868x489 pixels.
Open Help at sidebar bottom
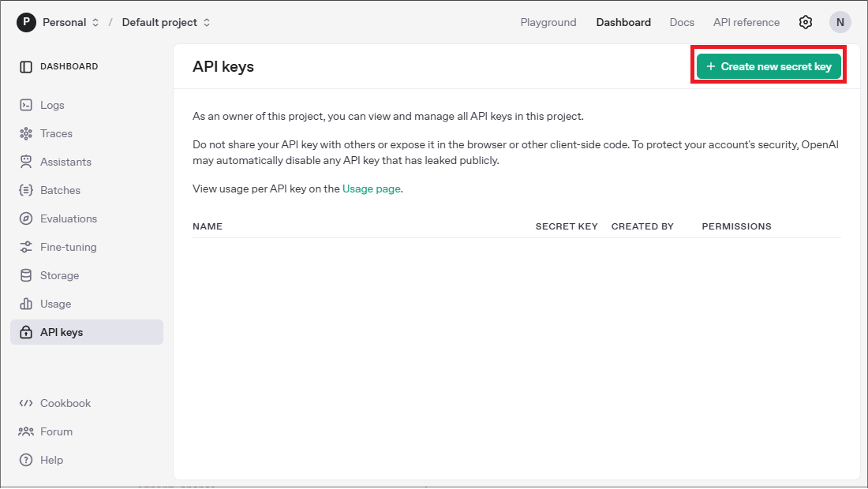click(x=51, y=460)
